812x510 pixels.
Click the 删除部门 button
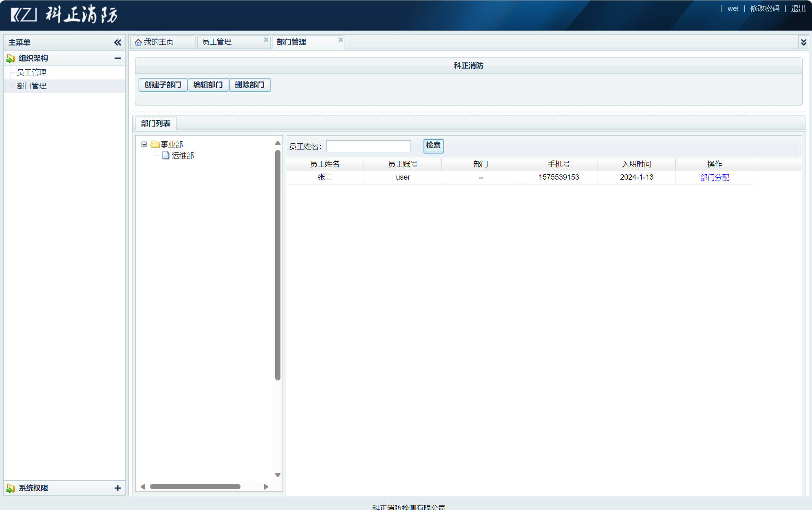pyautogui.click(x=249, y=85)
